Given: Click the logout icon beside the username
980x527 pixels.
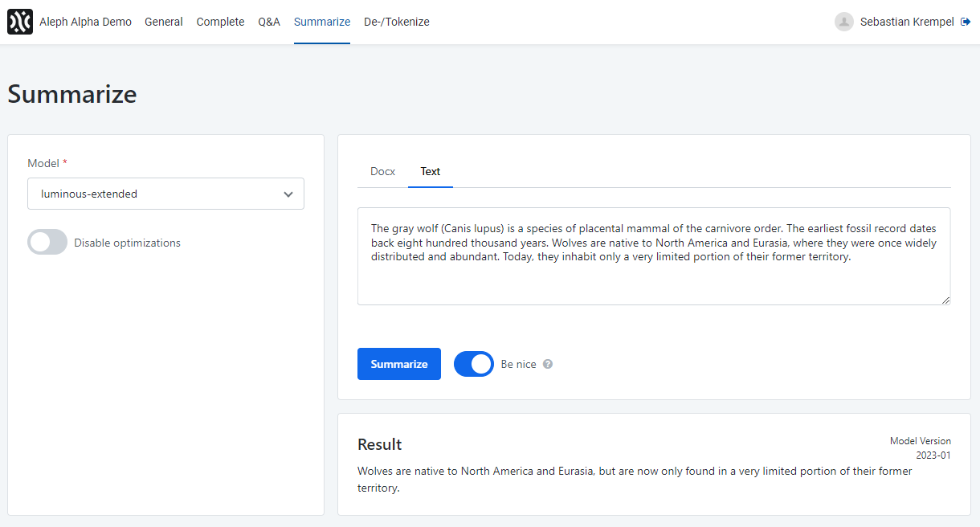Looking at the screenshot, I should [966, 22].
